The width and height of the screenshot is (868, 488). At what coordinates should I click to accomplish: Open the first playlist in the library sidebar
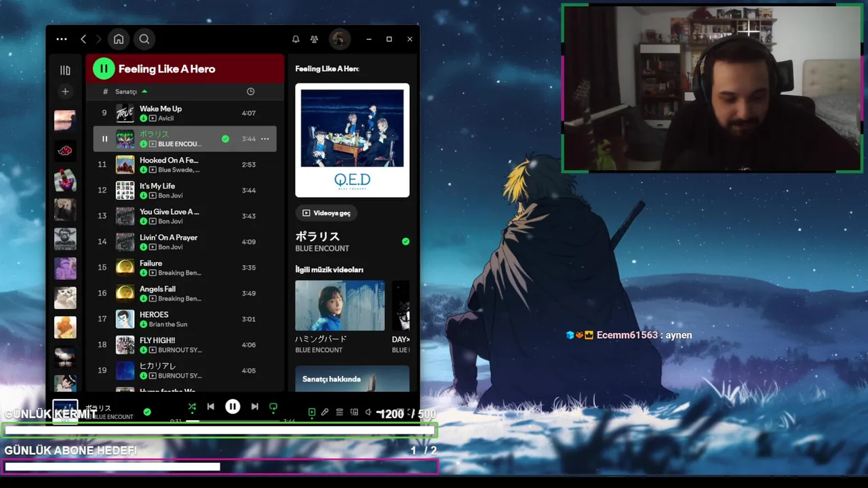[x=65, y=120]
